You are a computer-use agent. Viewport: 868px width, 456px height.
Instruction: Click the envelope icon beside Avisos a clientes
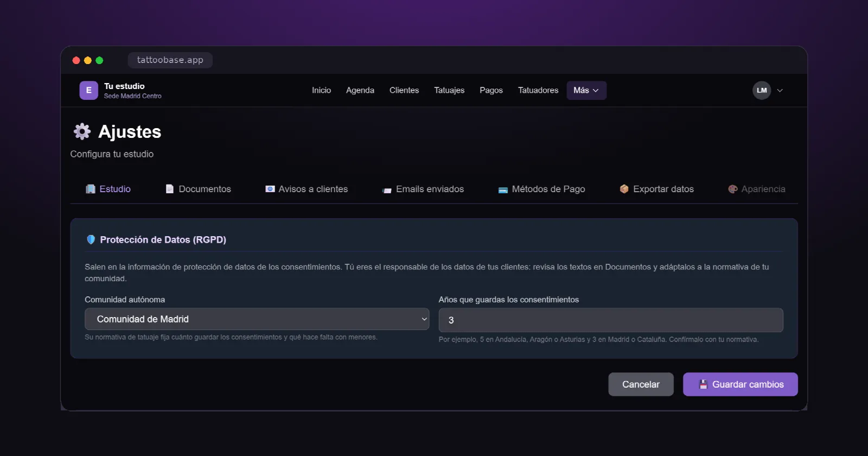[270, 189]
